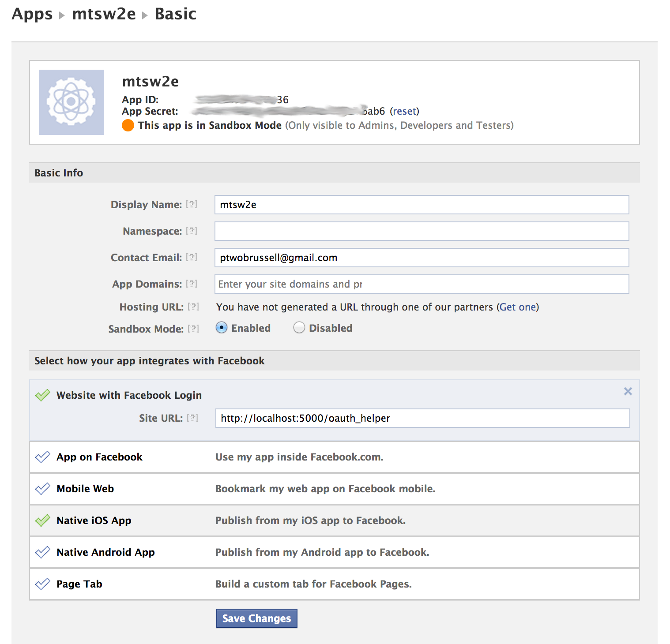Viewport: 670px width, 644px height.
Task: Expand the Native Android App row
Action: [105, 552]
